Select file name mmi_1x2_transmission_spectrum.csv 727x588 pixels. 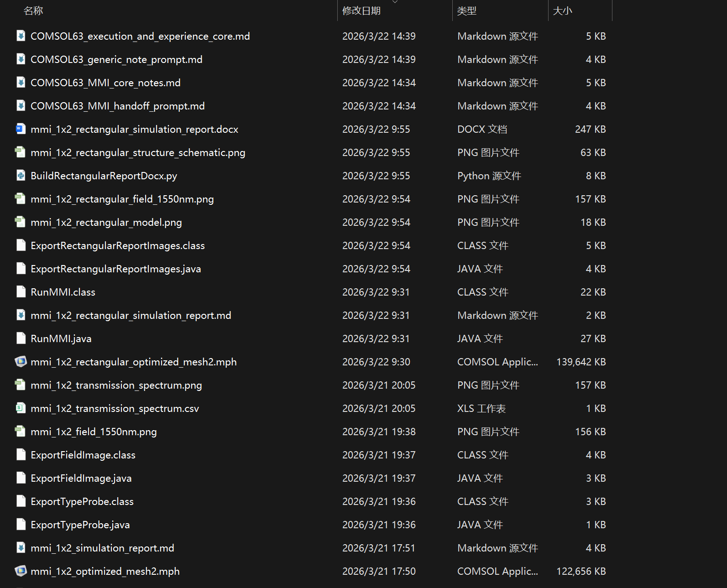115,408
